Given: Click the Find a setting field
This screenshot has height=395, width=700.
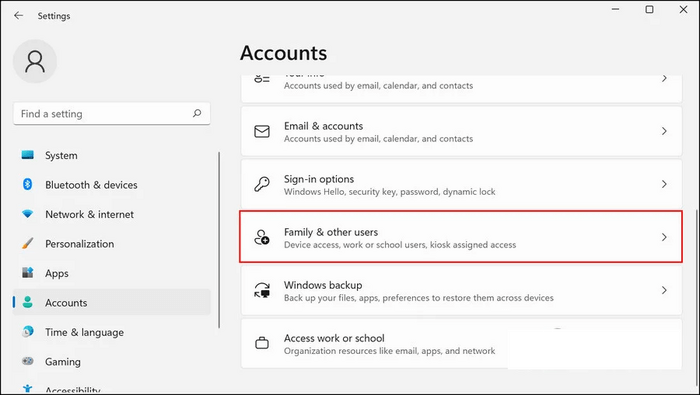Looking at the screenshot, I should 112,113.
